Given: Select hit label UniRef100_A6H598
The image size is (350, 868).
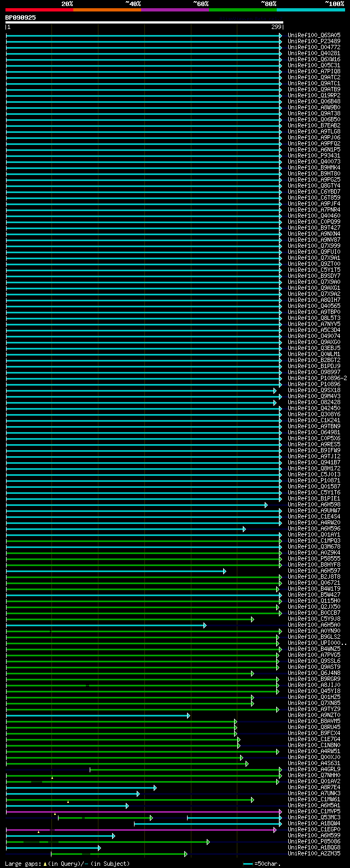Looking at the screenshot, I should [314, 504].
